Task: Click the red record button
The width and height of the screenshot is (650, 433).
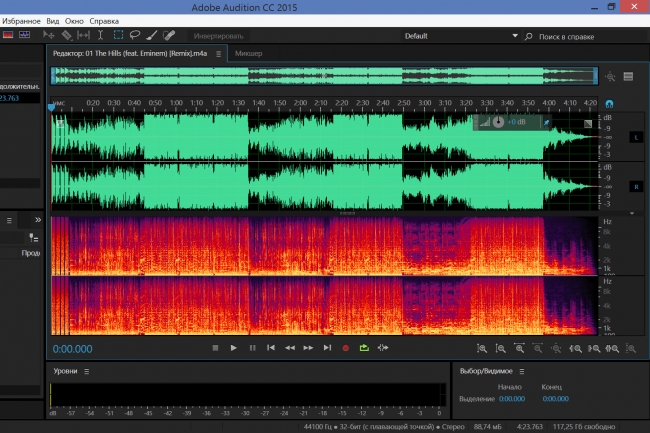Action: (x=345, y=348)
